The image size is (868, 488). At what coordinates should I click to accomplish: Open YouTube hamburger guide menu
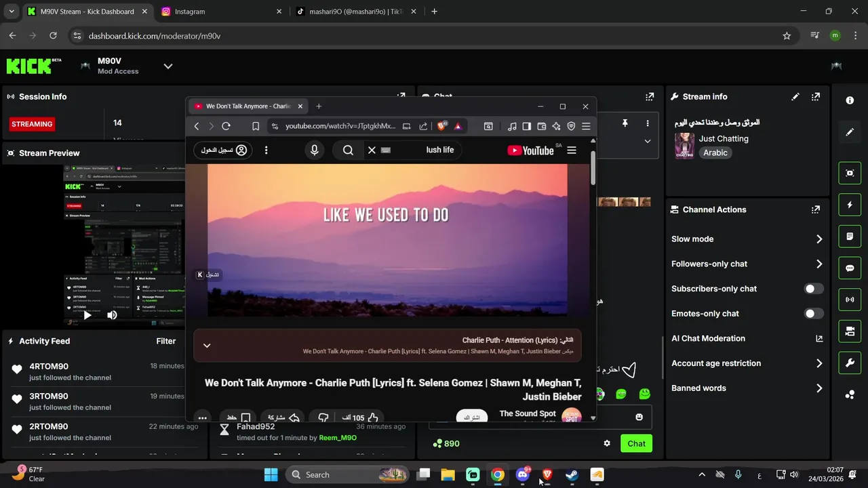point(572,150)
